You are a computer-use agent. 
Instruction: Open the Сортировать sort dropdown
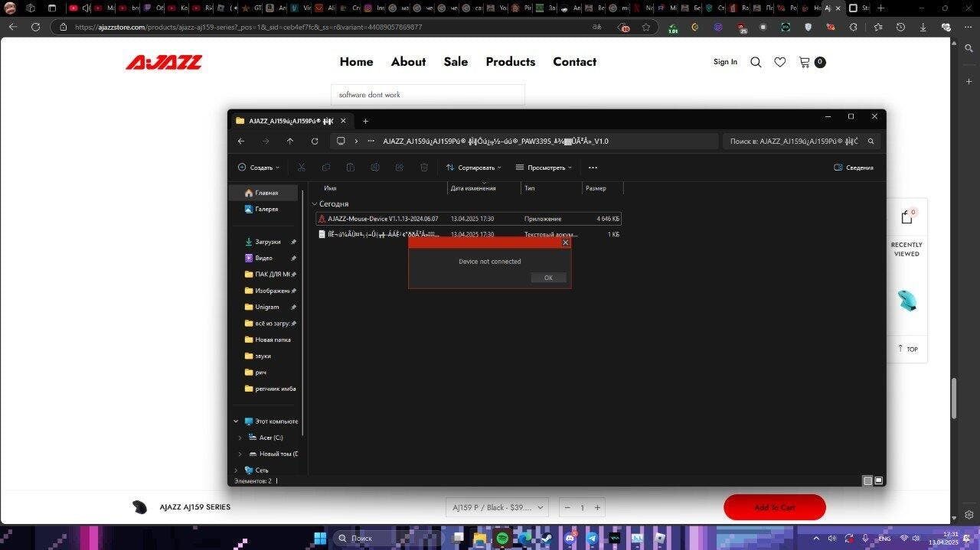coord(474,168)
